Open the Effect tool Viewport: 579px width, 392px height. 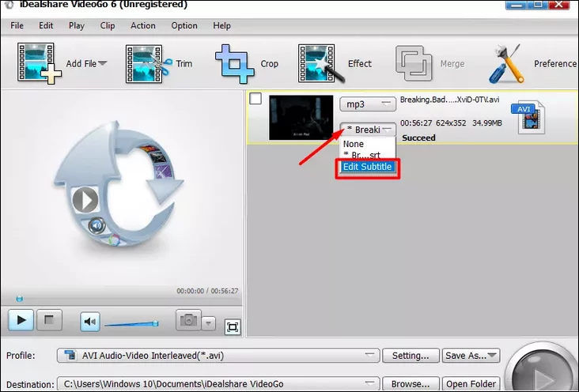pos(320,64)
